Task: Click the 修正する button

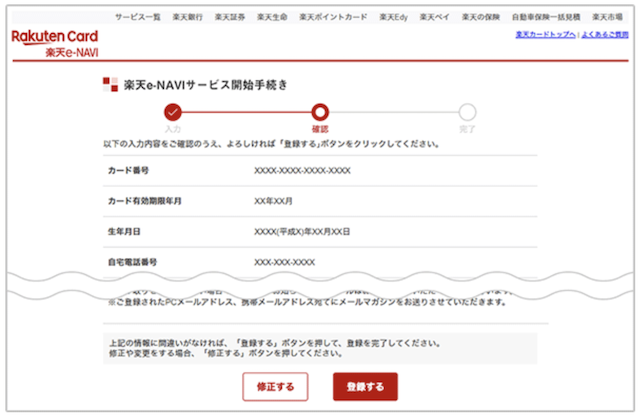Action: 275,387
